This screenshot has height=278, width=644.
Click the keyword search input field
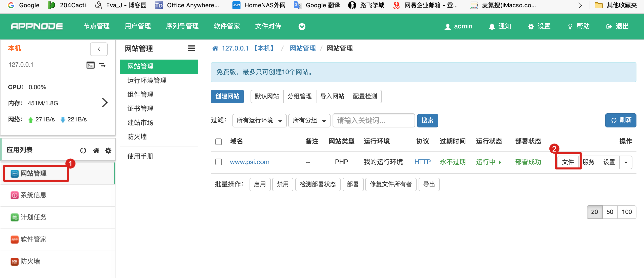point(373,121)
